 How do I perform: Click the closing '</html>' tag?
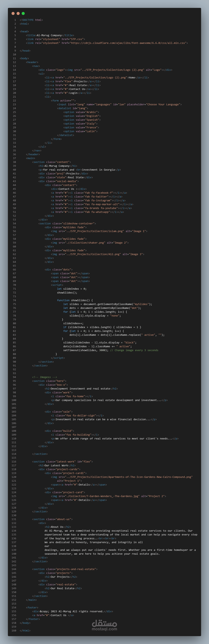pyautogui.click(x=25, y=631)
